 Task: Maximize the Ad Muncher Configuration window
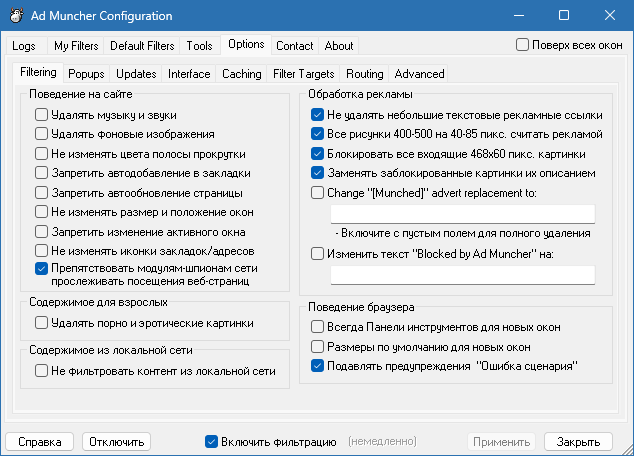click(x=564, y=15)
